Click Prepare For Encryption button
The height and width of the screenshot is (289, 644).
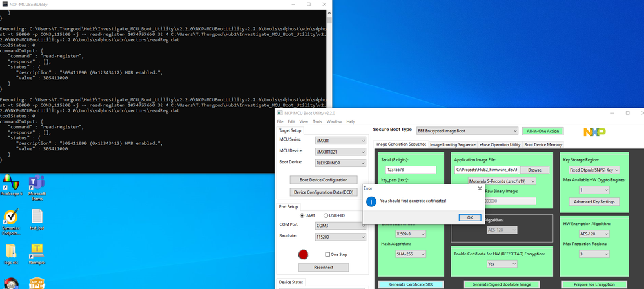[594, 284]
